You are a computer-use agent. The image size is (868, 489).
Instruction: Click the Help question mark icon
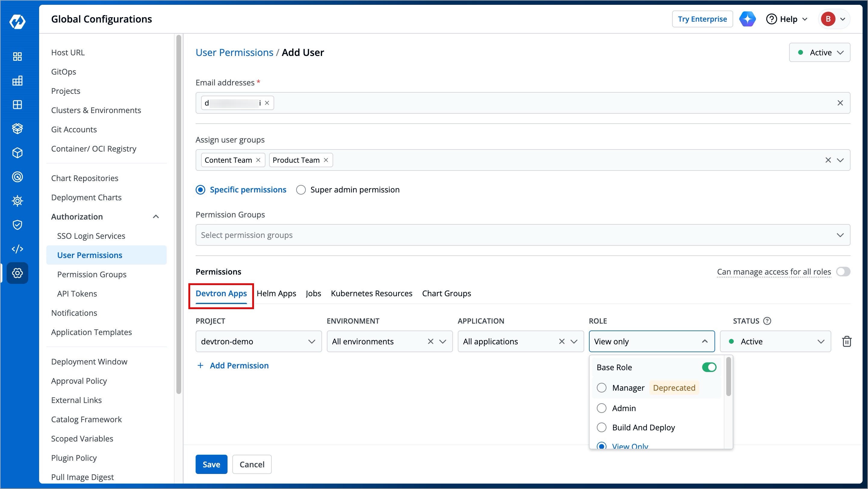click(x=771, y=19)
